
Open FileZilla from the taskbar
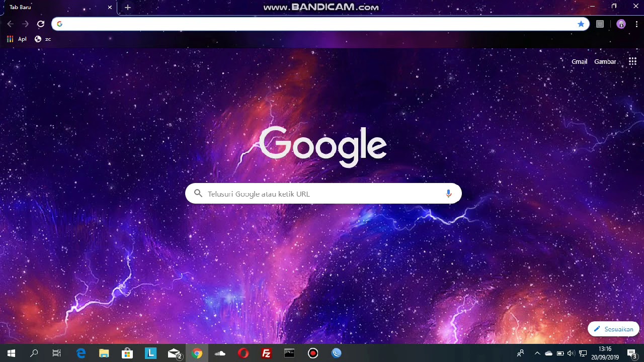(266, 353)
